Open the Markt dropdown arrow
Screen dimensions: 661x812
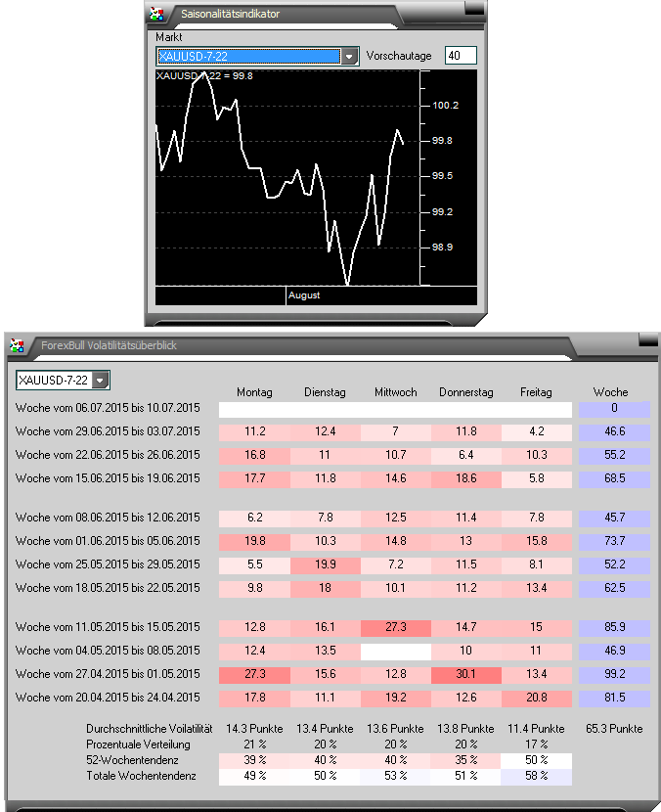click(x=350, y=57)
